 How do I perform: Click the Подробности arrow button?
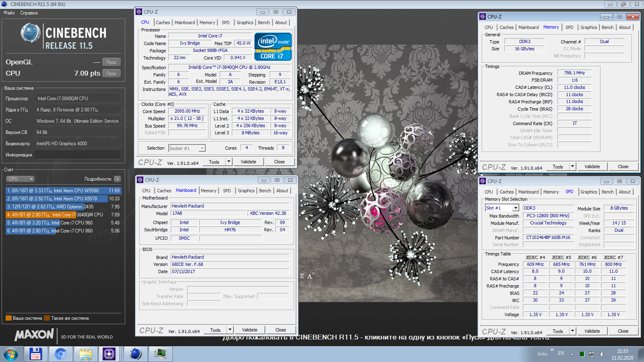point(118,179)
